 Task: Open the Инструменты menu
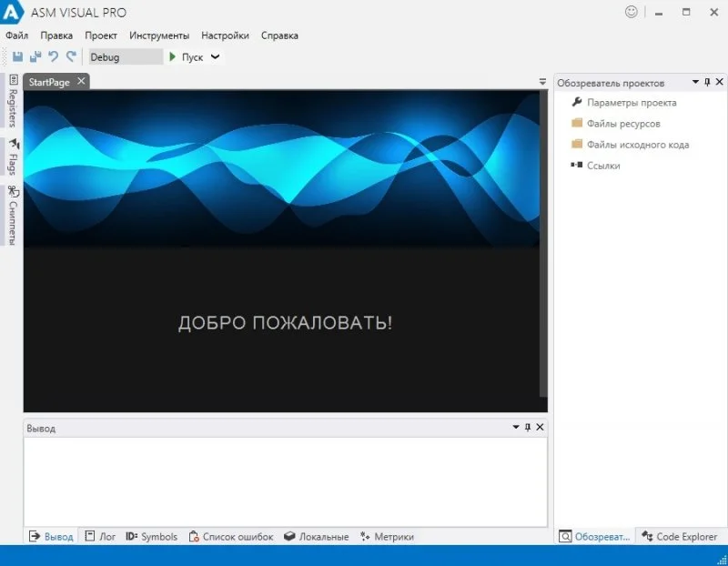click(159, 35)
